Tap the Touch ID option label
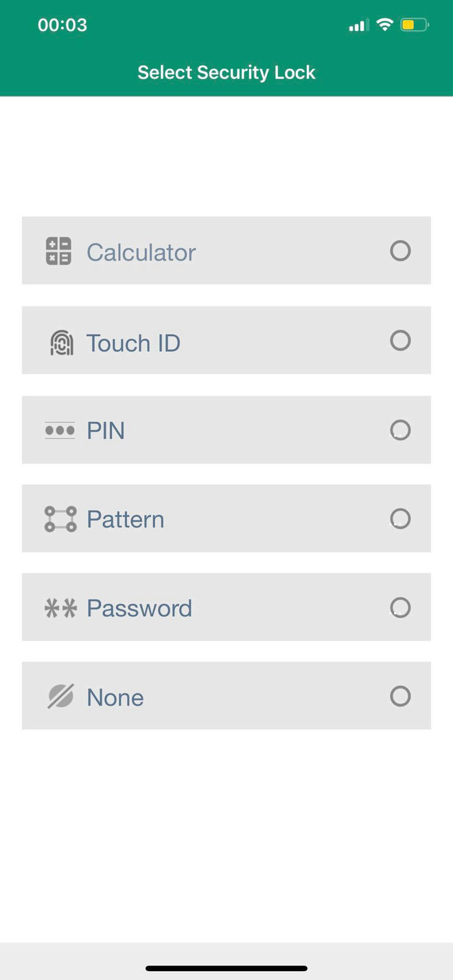Viewport: 453px width, 980px height. (x=133, y=343)
